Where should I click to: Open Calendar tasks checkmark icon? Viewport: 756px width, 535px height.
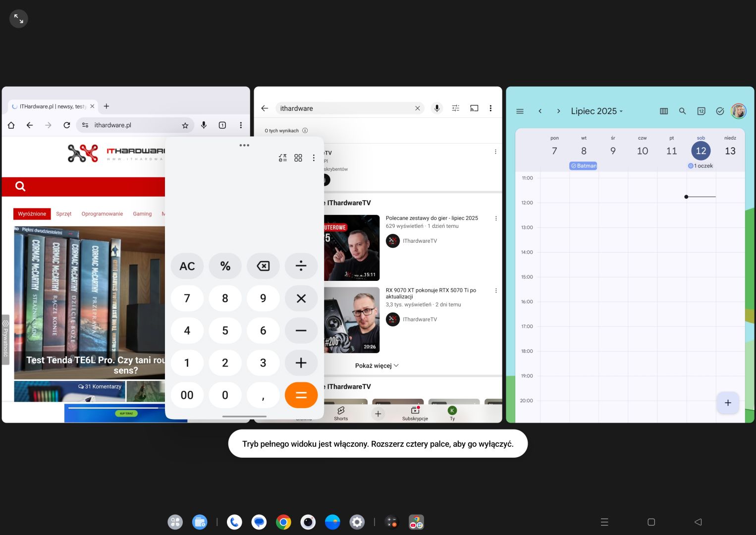(720, 111)
